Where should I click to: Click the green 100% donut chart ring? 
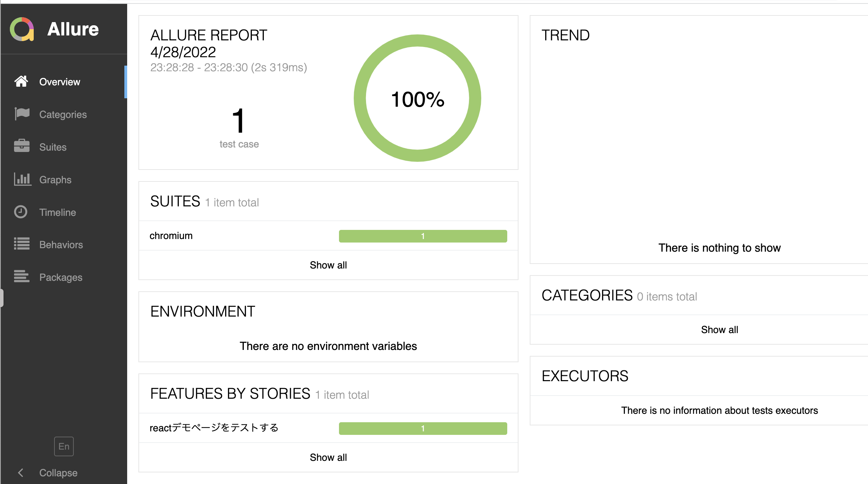417,40
